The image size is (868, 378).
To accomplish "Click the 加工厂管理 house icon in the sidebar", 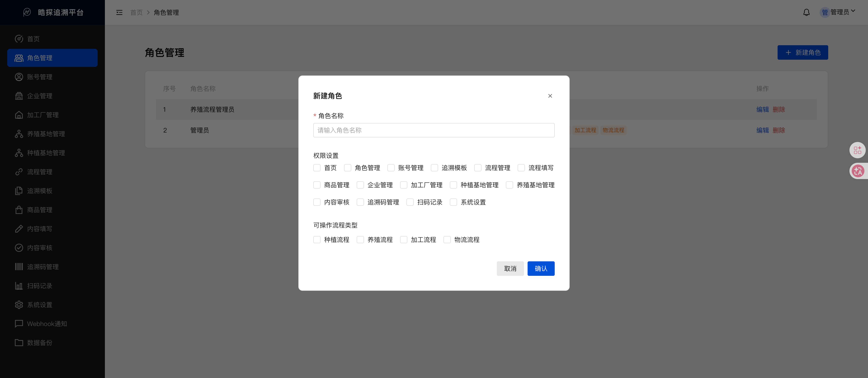I will pos(19,115).
